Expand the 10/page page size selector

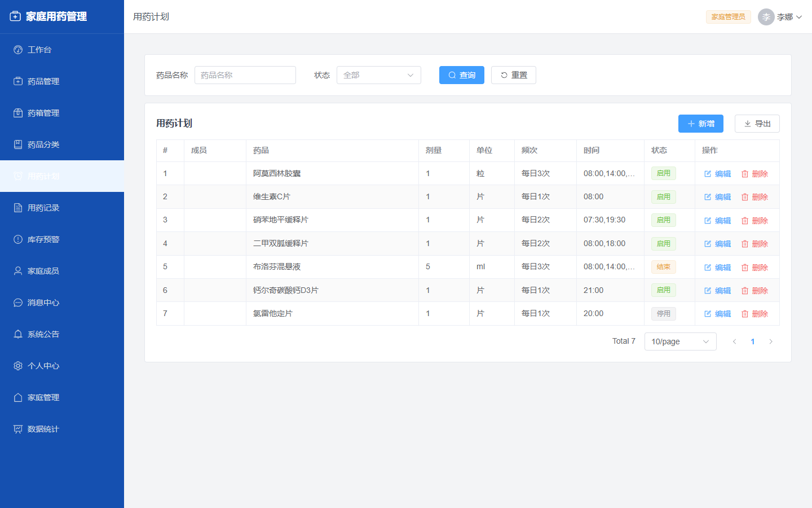click(x=681, y=341)
